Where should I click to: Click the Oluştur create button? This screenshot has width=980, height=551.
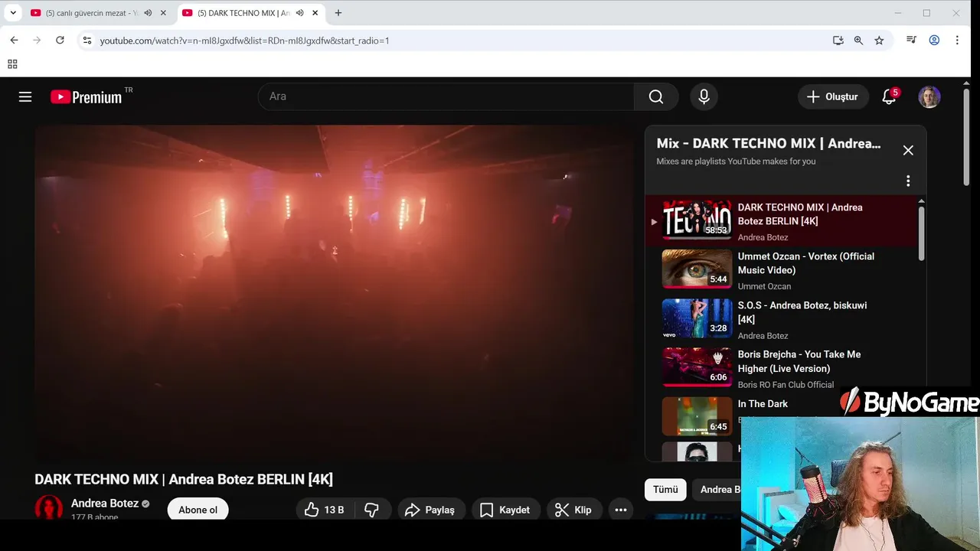[x=833, y=96]
